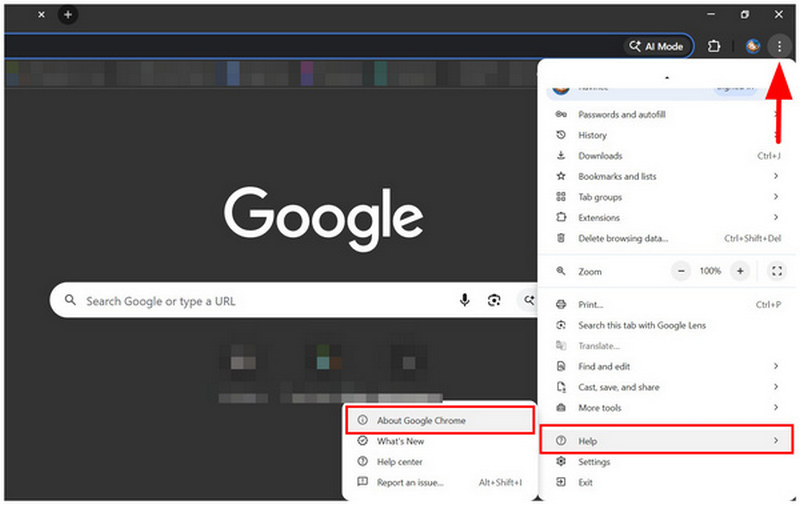Decrease zoom with minus button

coord(681,271)
